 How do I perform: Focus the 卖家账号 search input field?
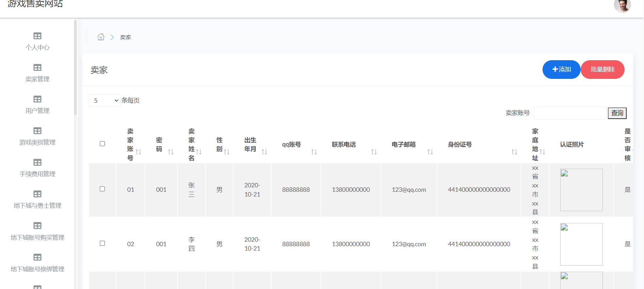[570, 113]
